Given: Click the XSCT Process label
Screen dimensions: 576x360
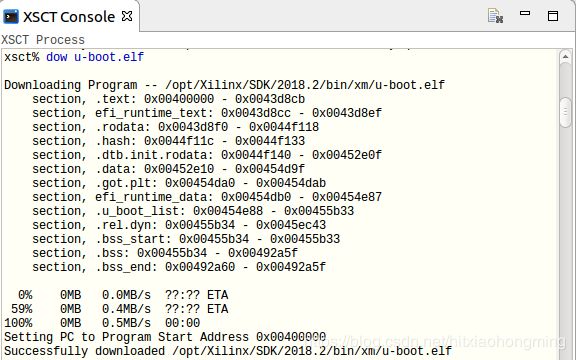Looking at the screenshot, I should (43, 40).
